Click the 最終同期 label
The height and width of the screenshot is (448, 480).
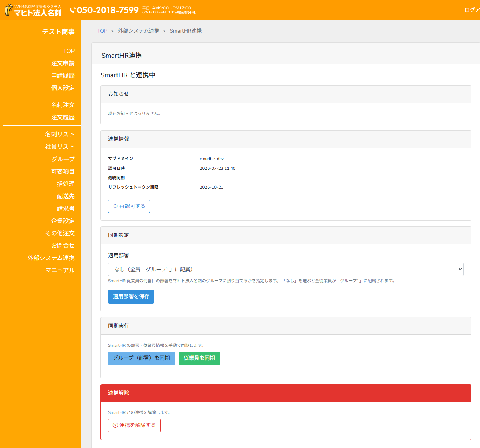[x=116, y=178]
